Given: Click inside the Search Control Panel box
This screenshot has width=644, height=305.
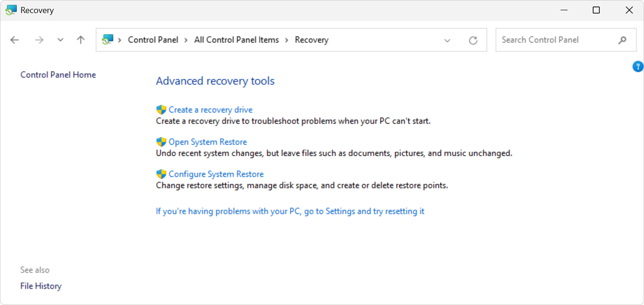Looking at the screenshot, I should coord(550,40).
